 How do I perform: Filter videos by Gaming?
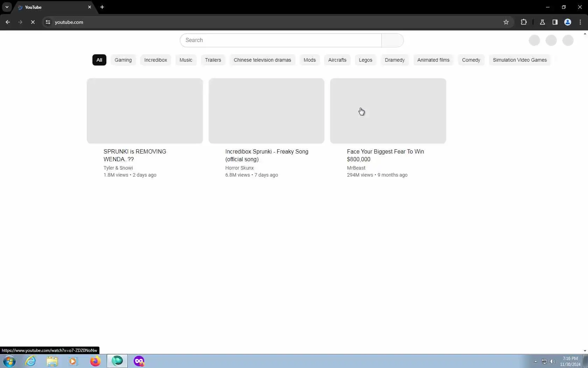click(123, 60)
